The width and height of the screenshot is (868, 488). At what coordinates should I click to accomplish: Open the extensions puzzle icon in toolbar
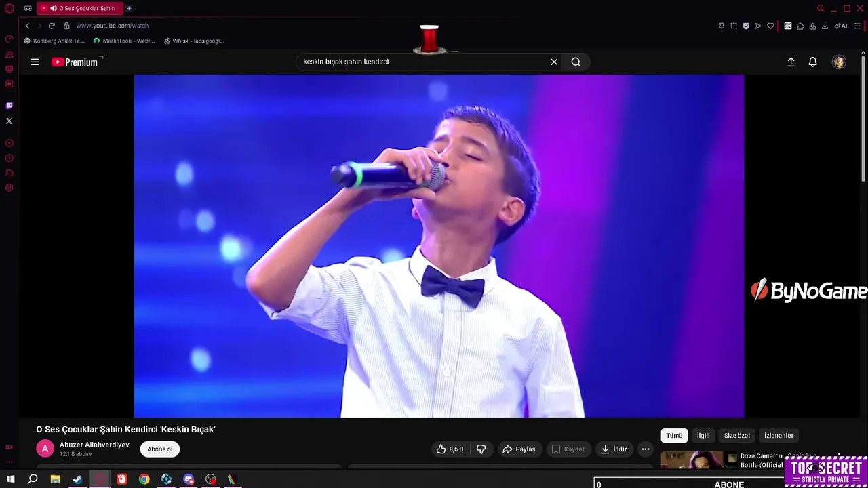pyautogui.click(x=800, y=26)
